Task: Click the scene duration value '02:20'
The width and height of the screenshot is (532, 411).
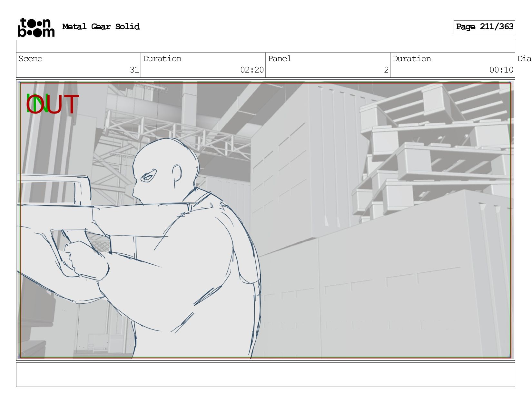Action: pos(252,70)
